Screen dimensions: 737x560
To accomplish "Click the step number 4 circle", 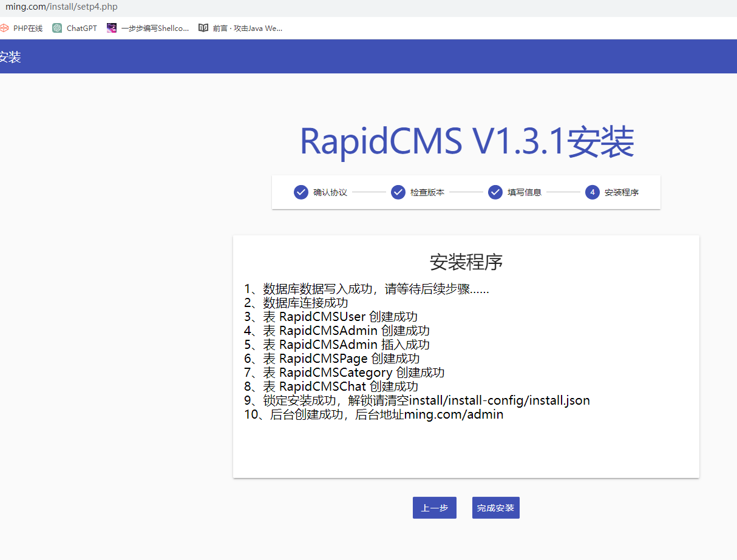I will click(x=593, y=192).
